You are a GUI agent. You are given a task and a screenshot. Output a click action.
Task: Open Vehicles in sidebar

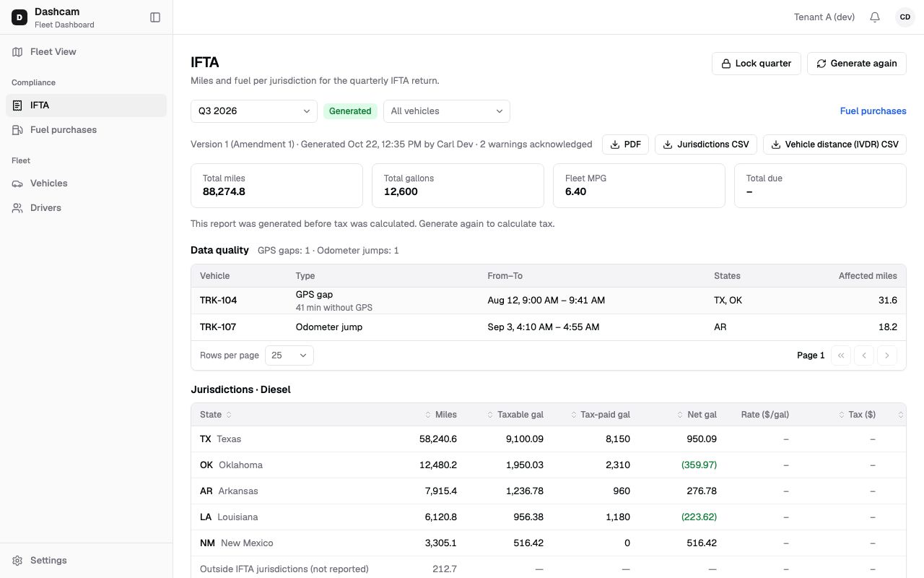click(x=86, y=184)
